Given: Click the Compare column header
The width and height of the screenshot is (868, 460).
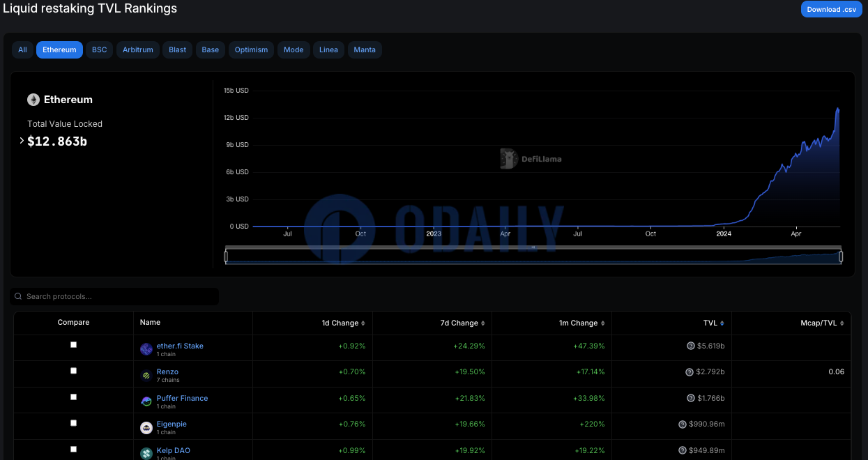Looking at the screenshot, I should coord(73,323).
